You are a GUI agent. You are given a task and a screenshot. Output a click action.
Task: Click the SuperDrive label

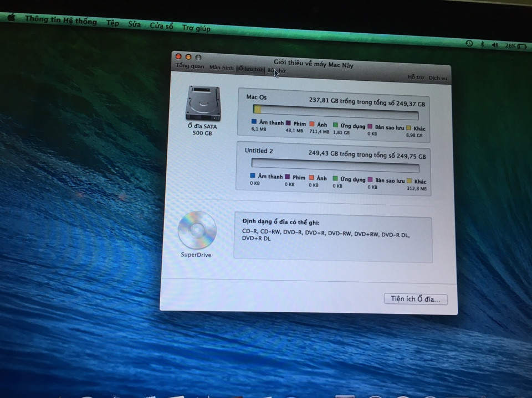(x=196, y=255)
